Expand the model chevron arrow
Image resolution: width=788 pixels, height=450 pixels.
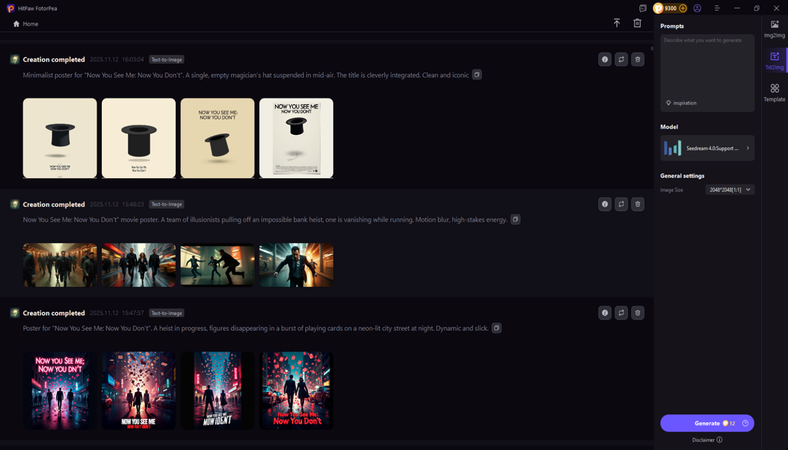(748, 148)
